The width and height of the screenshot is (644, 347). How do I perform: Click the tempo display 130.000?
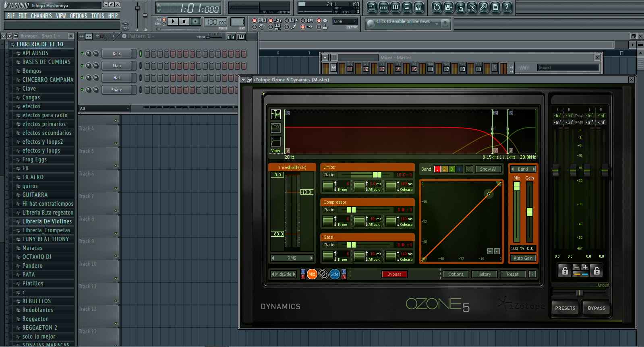(215, 22)
